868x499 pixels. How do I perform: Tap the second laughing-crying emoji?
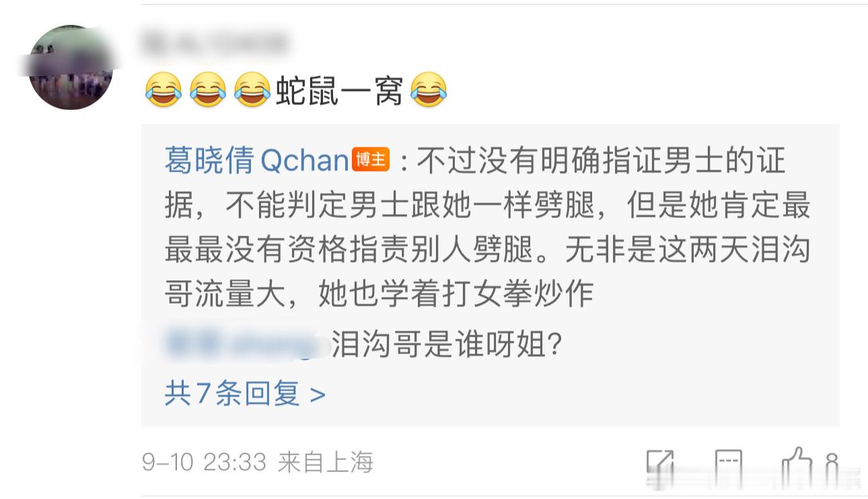pos(208,90)
